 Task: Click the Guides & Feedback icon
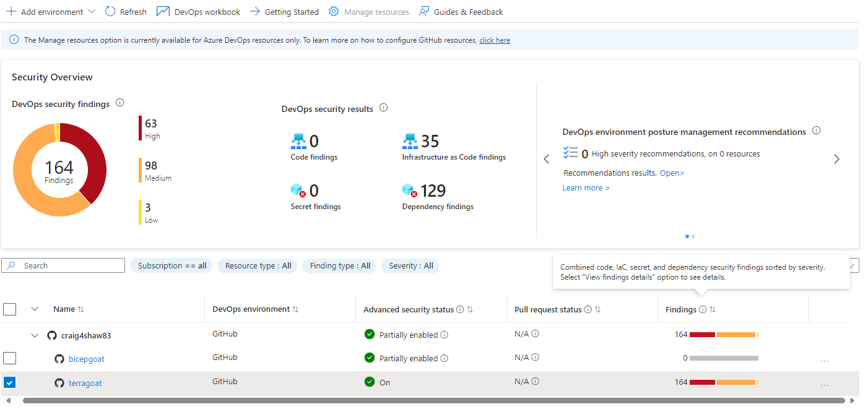pos(424,12)
